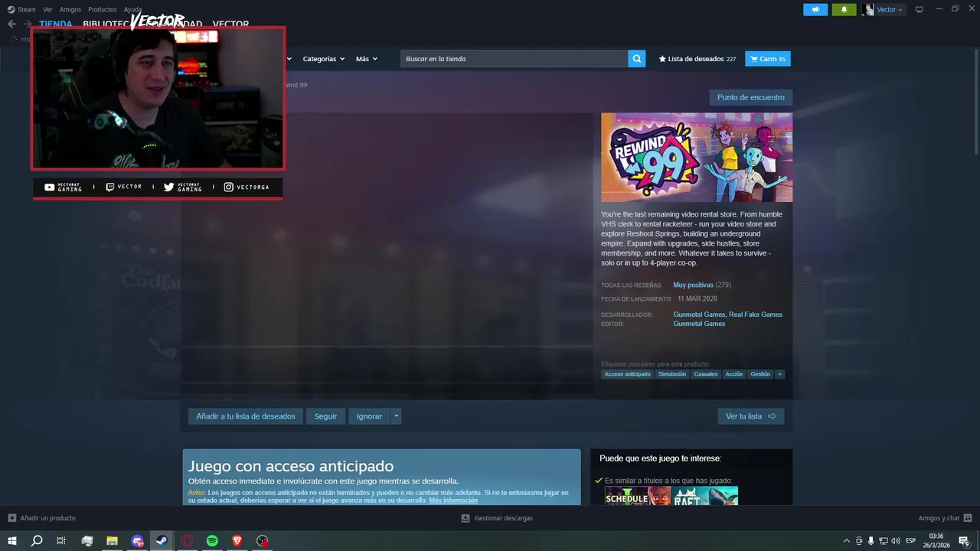This screenshot has width=980, height=551.
Task: Select the Gestión tag
Action: point(760,374)
